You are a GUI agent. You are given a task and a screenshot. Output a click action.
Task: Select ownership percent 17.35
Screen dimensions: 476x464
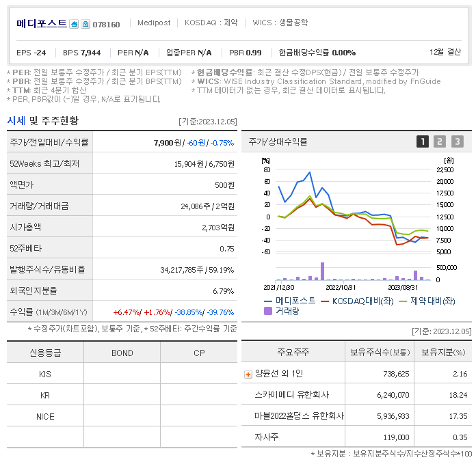[x=458, y=416]
